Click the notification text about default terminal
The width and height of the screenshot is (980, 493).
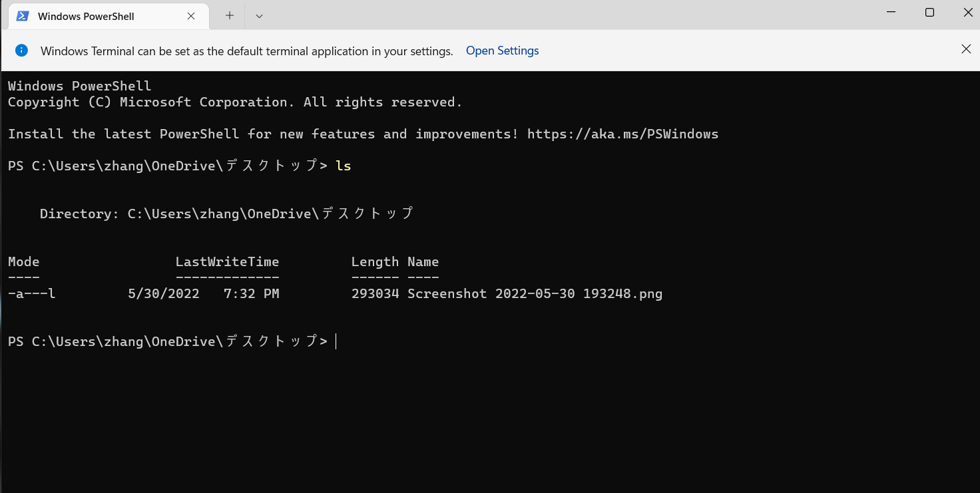[x=247, y=51]
